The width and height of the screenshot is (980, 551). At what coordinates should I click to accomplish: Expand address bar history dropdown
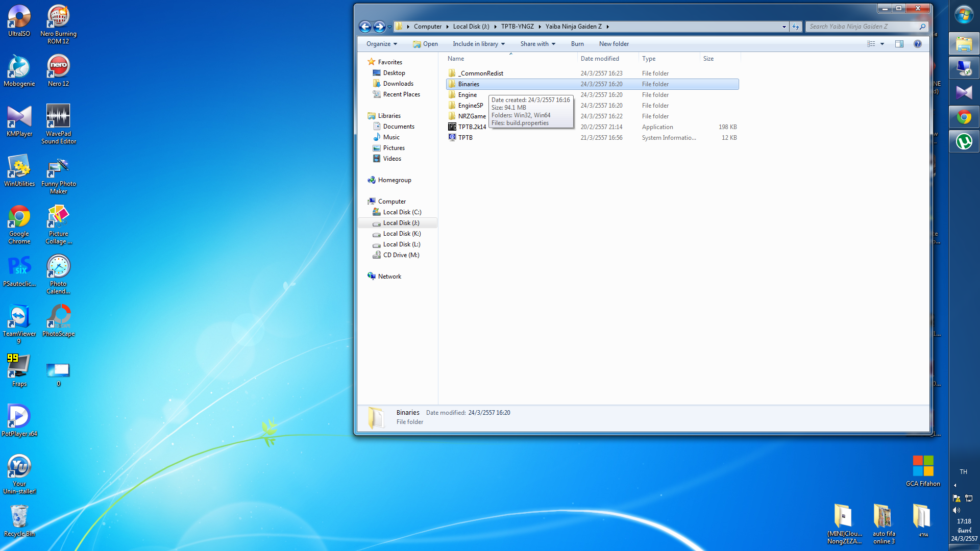tap(784, 27)
